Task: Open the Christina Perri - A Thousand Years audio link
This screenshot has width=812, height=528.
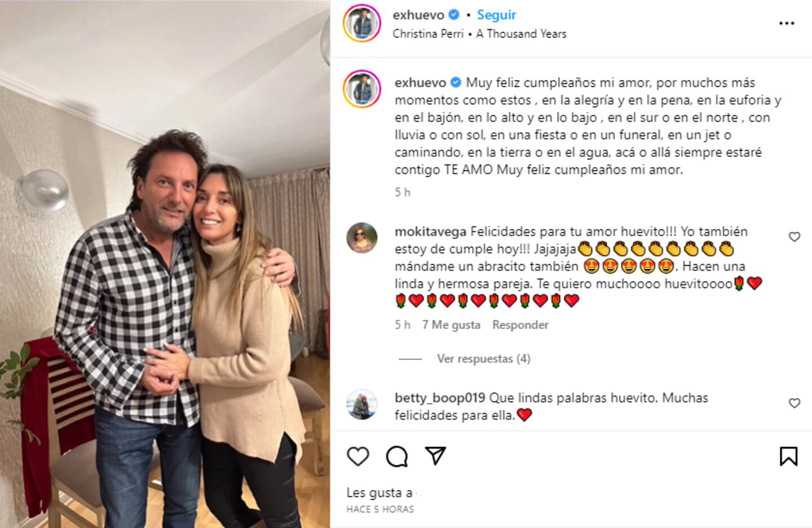Action: coord(480,34)
